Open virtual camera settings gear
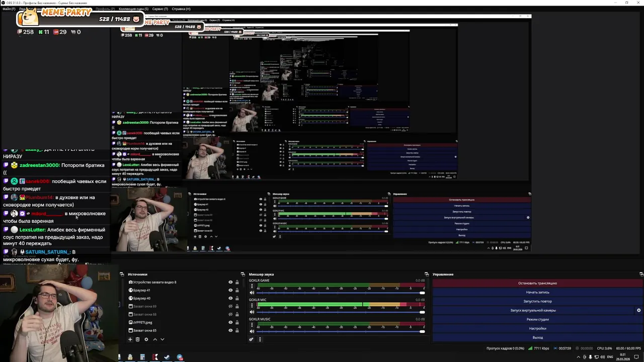The image size is (644, 362). (x=639, y=310)
